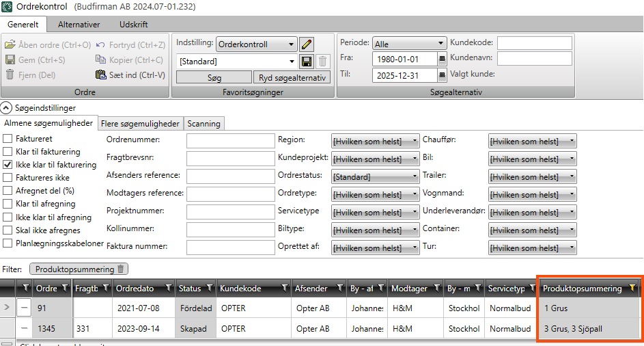Save the favorite search with the floppy icon

[x=307, y=62]
